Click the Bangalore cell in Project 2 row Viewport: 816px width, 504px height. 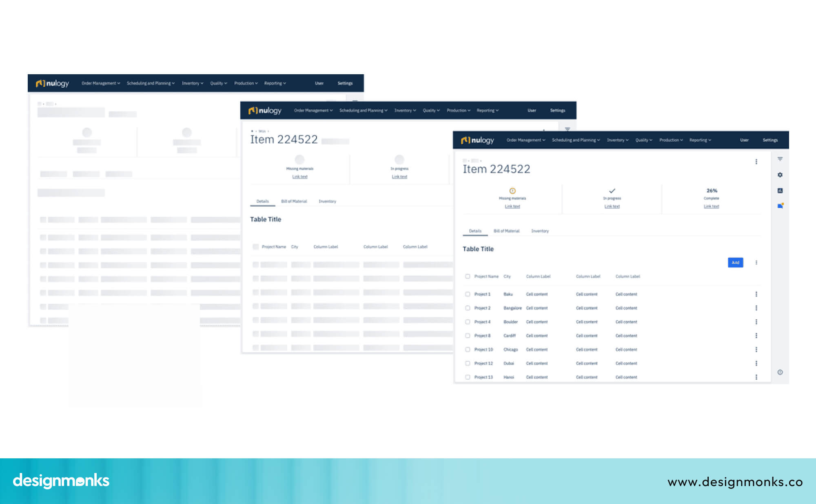pyautogui.click(x=512, y=308)
